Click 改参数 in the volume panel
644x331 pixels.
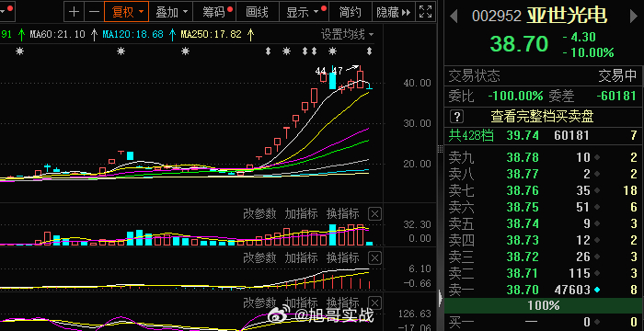(x=259, y=214)
